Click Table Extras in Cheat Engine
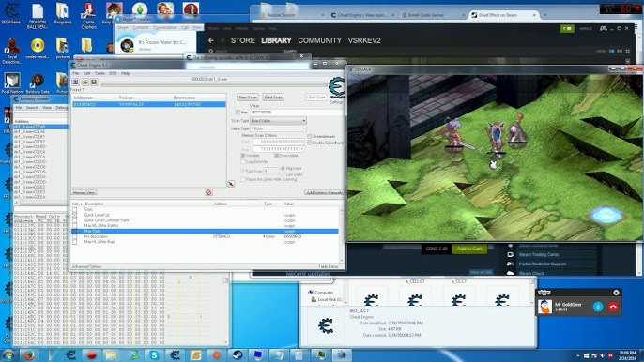Viewport: 644px width, 362px height. 329,266
